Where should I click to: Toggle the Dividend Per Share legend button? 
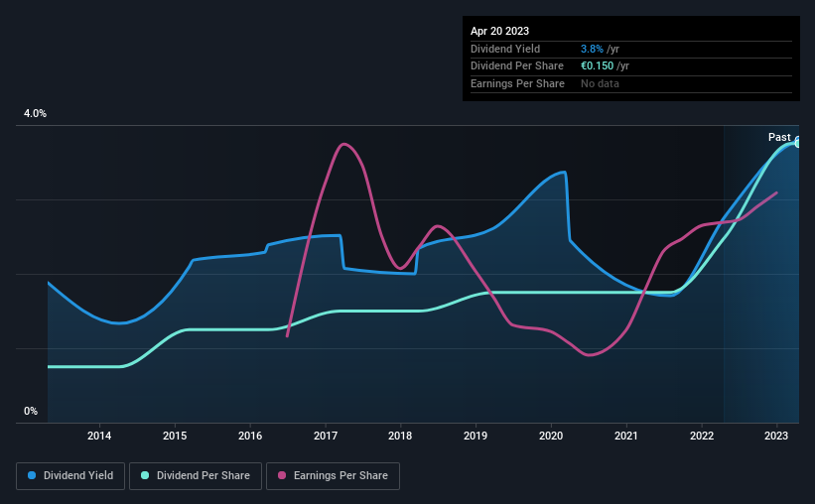(x=196, y=476)
